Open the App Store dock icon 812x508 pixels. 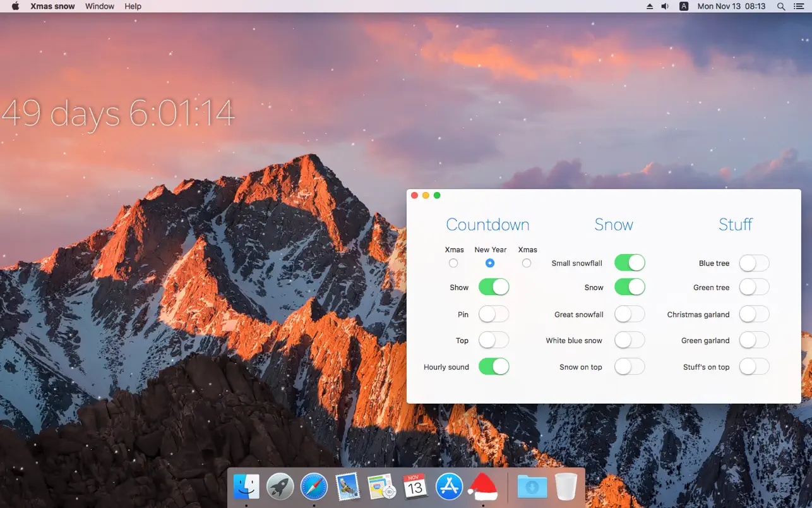(x=449, y=487)
